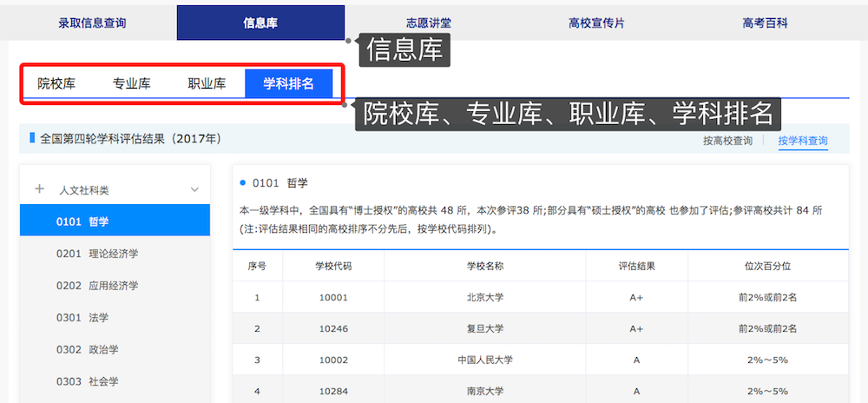Select the 职业库 sub-tab
The height and width of the screenshot is (403, 868).
[x=207, y=84]
